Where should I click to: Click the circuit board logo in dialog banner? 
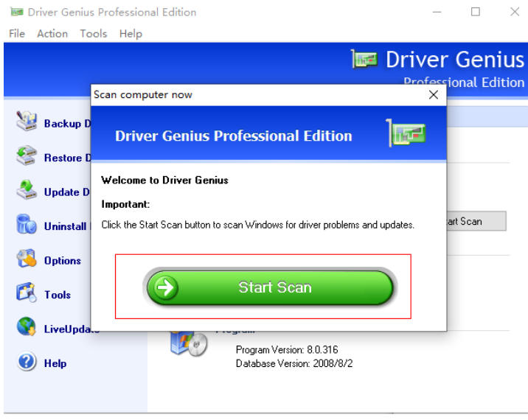pos(407,135)
